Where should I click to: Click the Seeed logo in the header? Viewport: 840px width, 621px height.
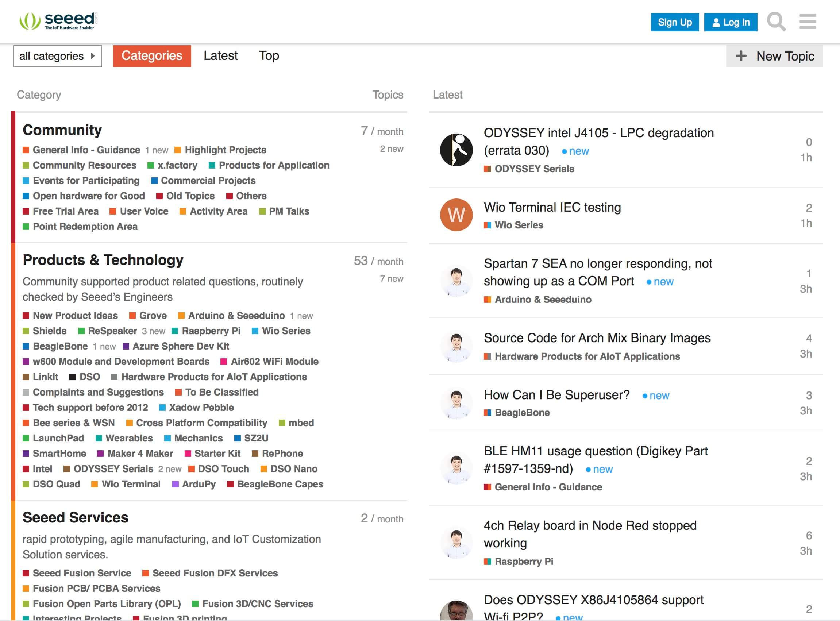tap(59, 21)
